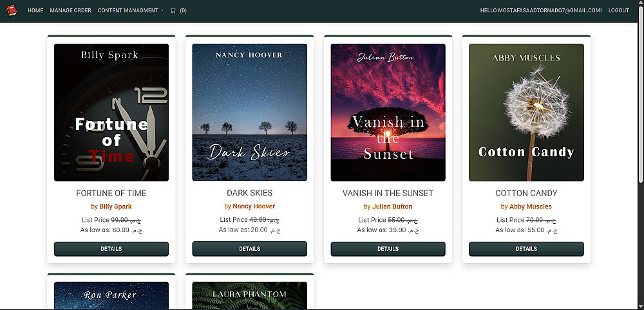Click the red book logo icon
The width and height of the screenshot is (644, 310).
[11, 11]
